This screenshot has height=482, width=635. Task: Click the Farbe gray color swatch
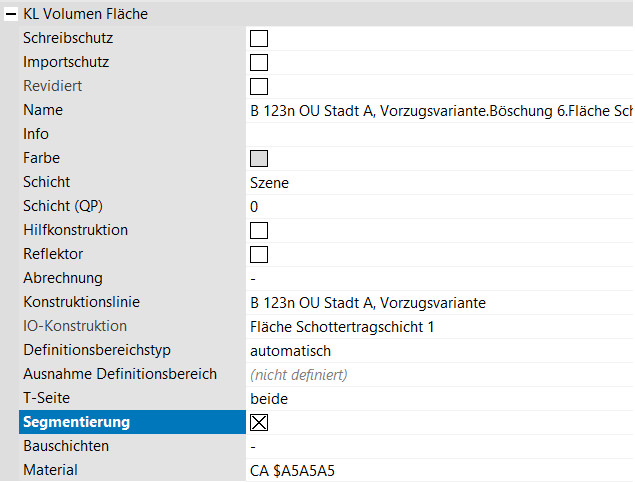[259, 158]
